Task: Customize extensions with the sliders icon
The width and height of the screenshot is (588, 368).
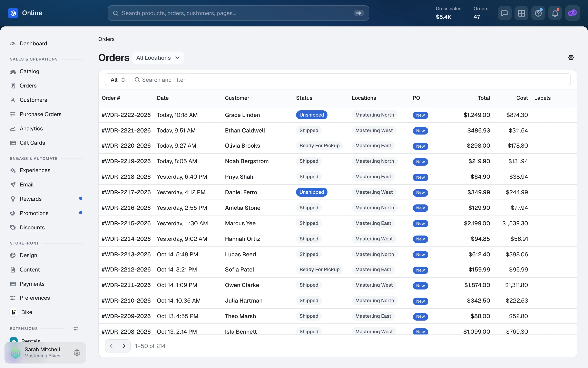Action: coord(76,329)
